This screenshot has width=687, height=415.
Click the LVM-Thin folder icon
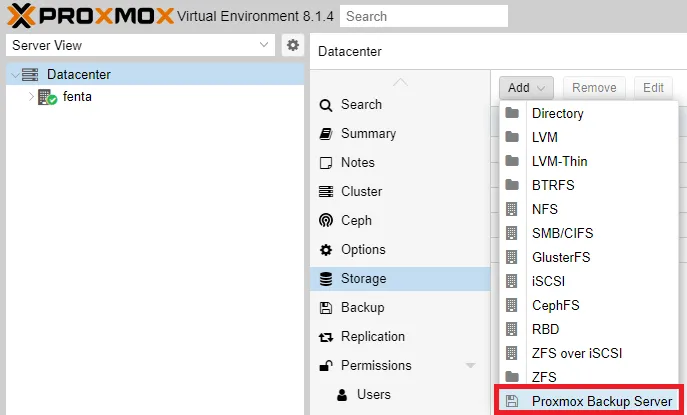[512, 161]
